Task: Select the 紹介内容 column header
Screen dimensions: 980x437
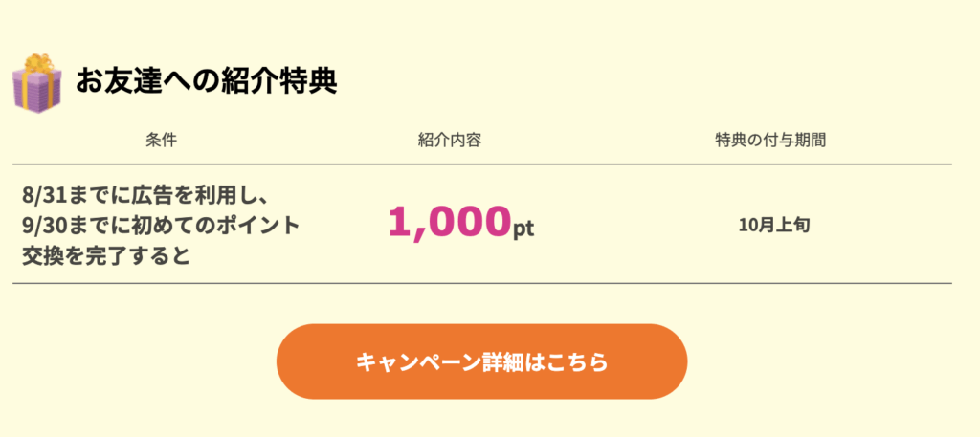Action: tap(449, 140)
